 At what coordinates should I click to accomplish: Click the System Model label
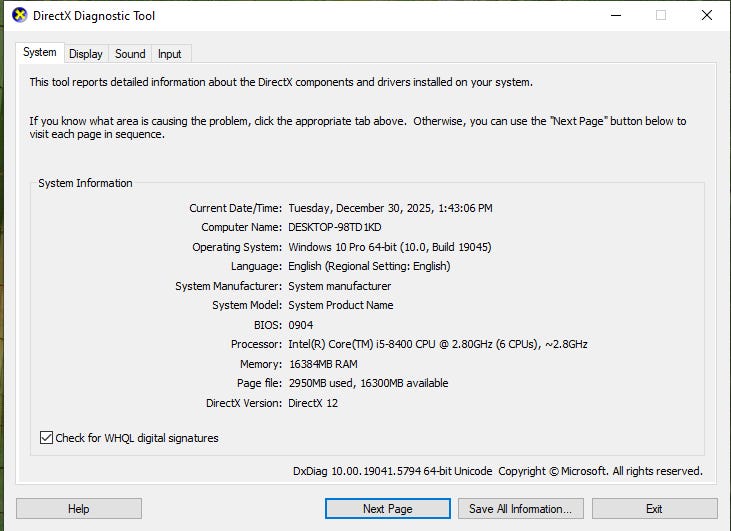pos(247,305)
